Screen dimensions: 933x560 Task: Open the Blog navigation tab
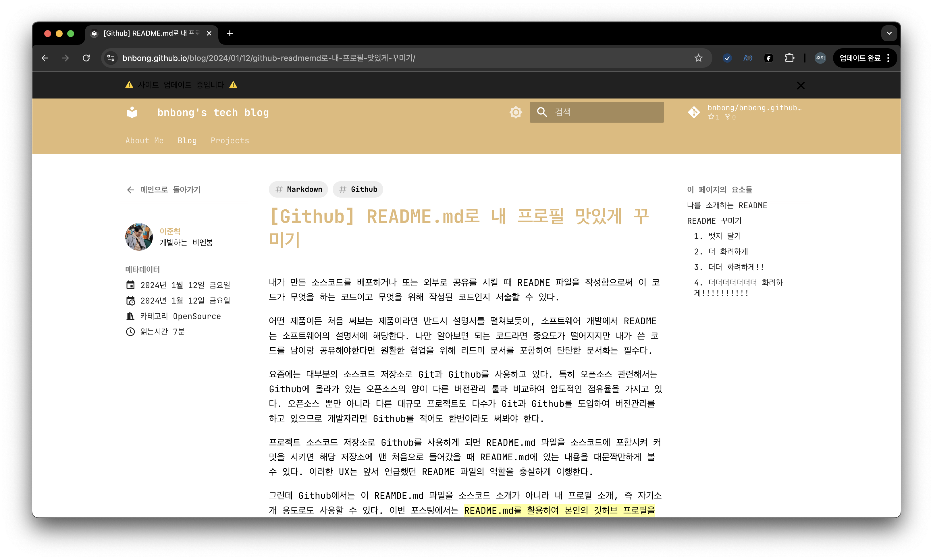point(187,141)
